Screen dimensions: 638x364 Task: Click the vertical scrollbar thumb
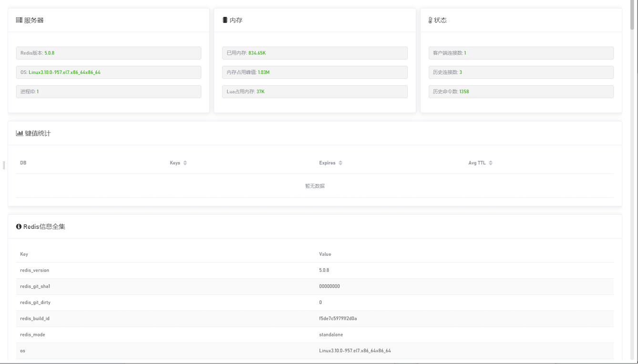tap(632, 14)
